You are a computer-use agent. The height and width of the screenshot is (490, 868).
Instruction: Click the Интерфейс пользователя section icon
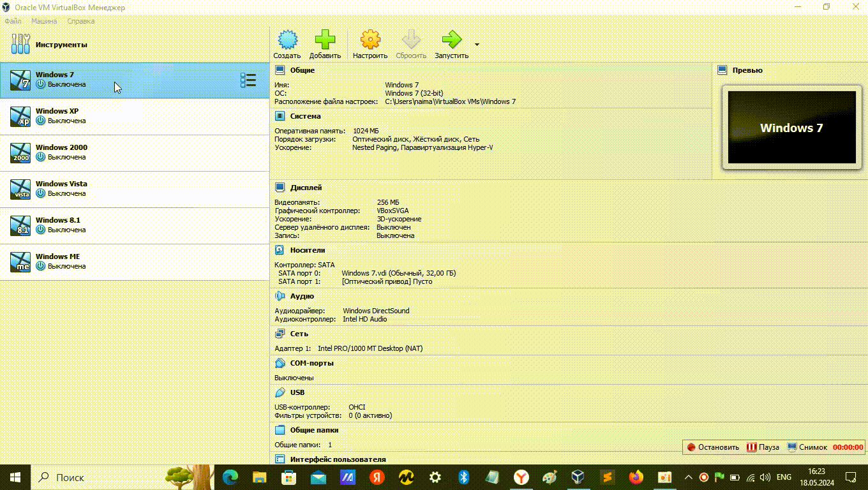(x=280, y=459)
